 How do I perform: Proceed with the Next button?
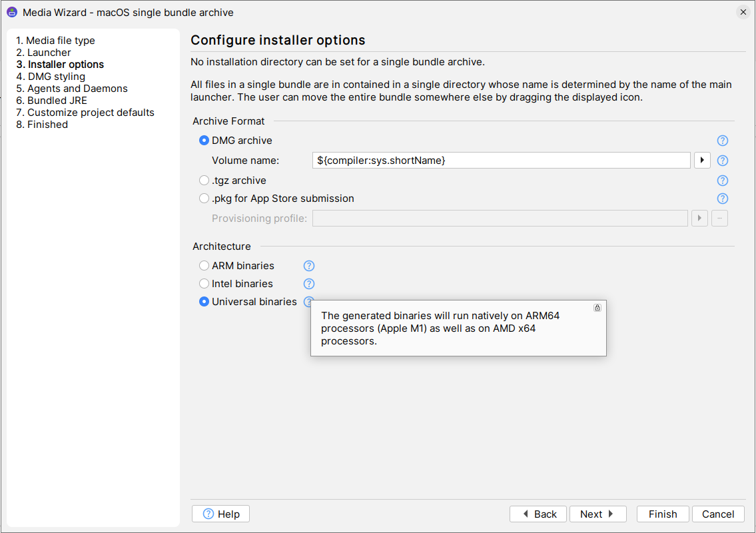(598, 514)
